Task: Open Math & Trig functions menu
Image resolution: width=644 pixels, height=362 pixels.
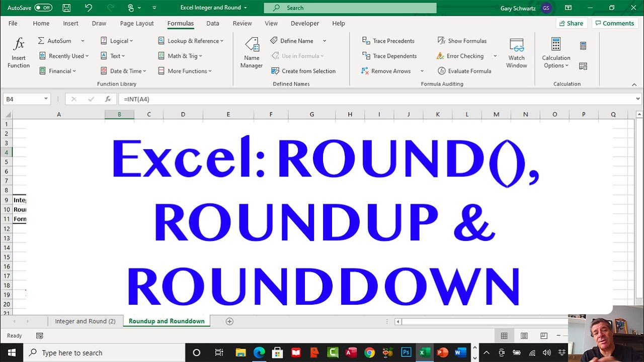Action: (180, 56)
